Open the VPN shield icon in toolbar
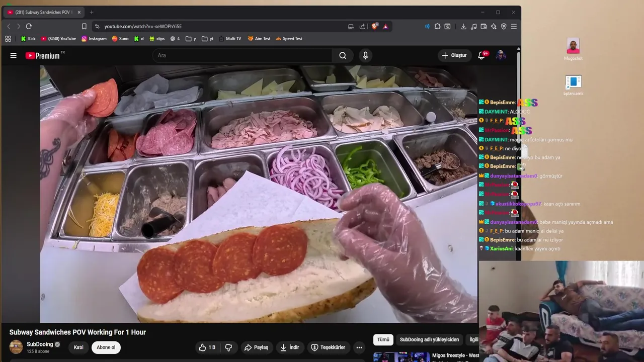 pos(504,26)
